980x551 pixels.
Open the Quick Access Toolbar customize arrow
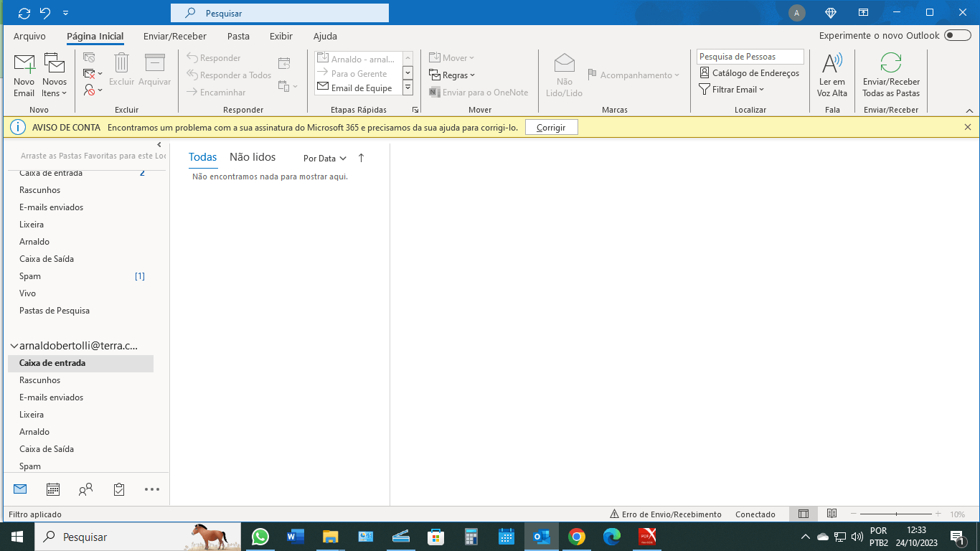pyautogui.click(x=66, y=13)
